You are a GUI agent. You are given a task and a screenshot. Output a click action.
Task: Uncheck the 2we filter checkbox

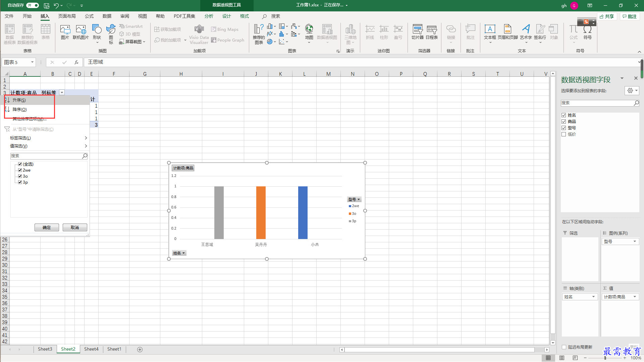tap(20, 170)
